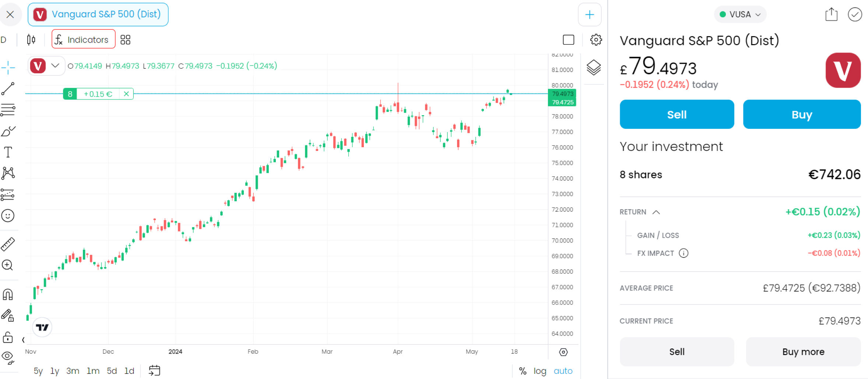Select the 3m time range

73,371
